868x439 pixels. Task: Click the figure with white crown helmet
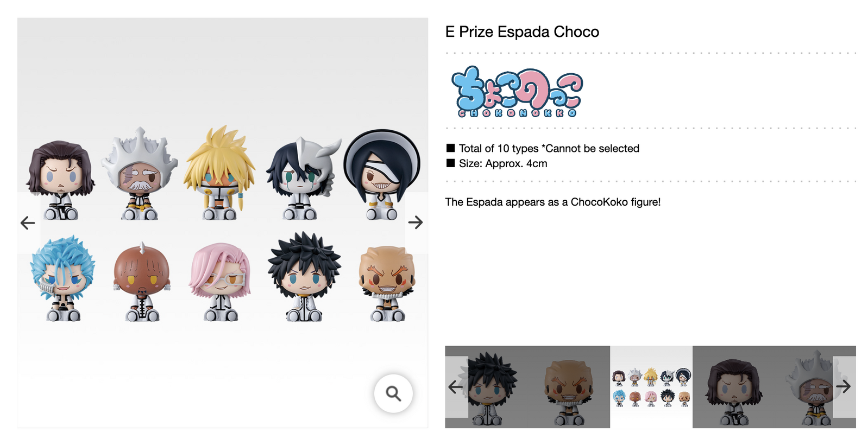coord(140,174)
